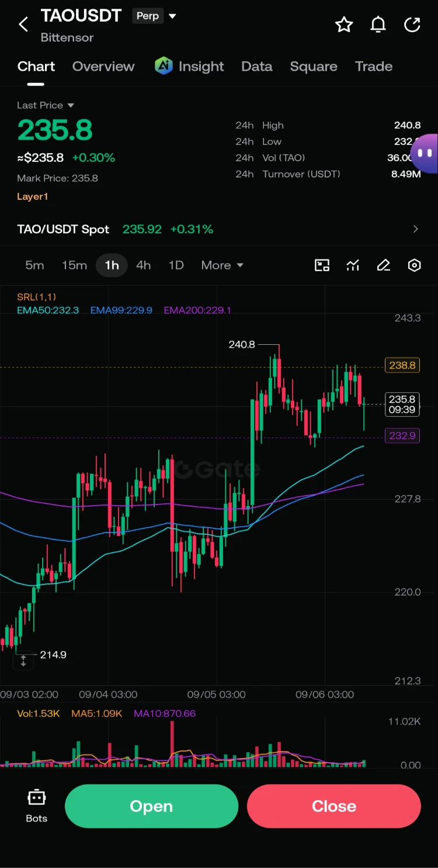Tap the MA10:870.66 volume label

[165, 714]
